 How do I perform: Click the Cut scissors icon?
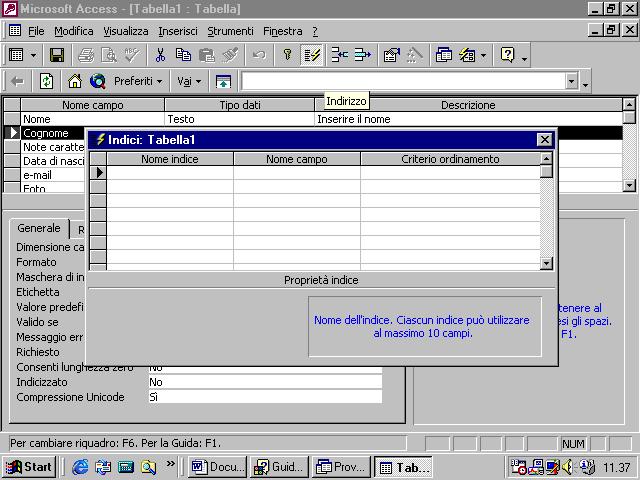pyautogui.click(x=160, y=55)
